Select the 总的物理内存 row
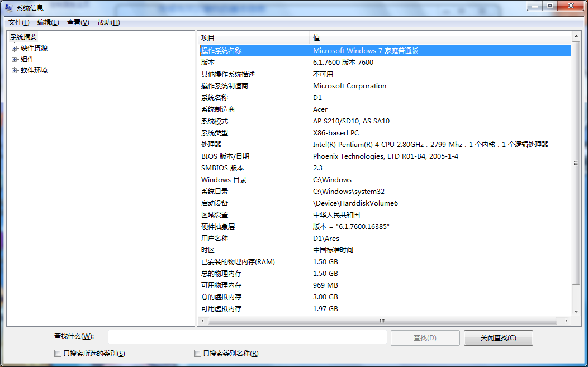This screenshot has height=367, width=588. tap(385, 273)
